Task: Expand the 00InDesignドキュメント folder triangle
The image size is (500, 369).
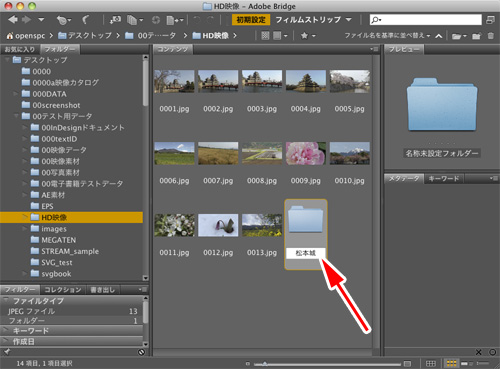Action: 24,128
